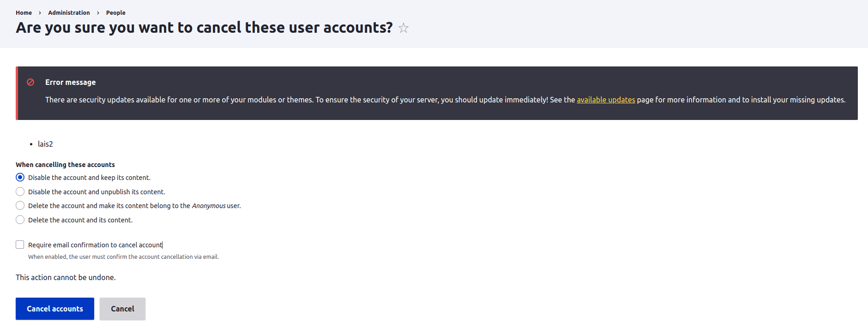Screen dimensions: 868x335
Task: Open the Administration breadcrumb link
Action: pyautogui.click(x=69, y=13)
